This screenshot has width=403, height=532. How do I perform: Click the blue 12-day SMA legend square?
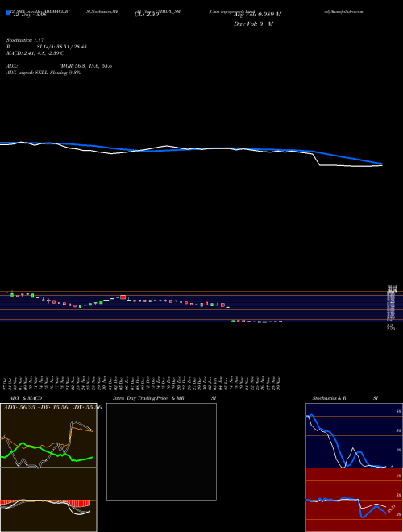pos(8,13)
